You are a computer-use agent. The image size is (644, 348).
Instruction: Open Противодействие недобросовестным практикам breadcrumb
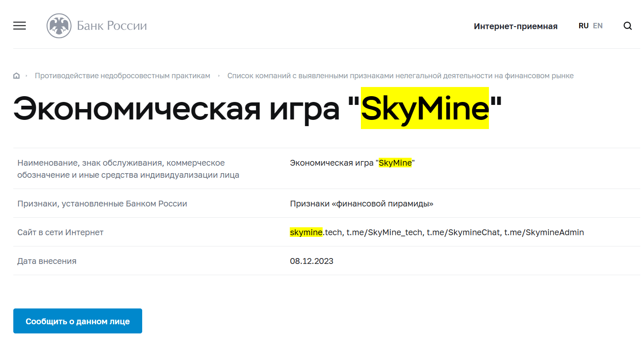[123, 76]
